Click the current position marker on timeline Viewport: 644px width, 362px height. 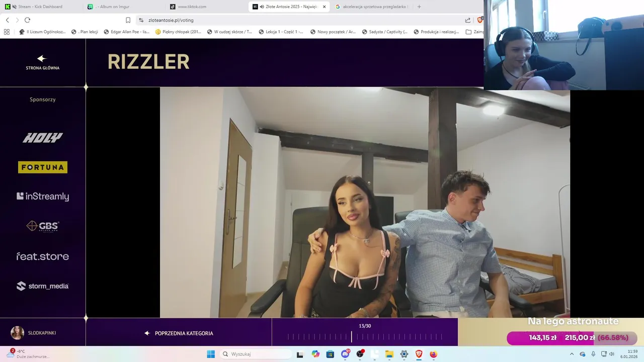tap(352, 337)
